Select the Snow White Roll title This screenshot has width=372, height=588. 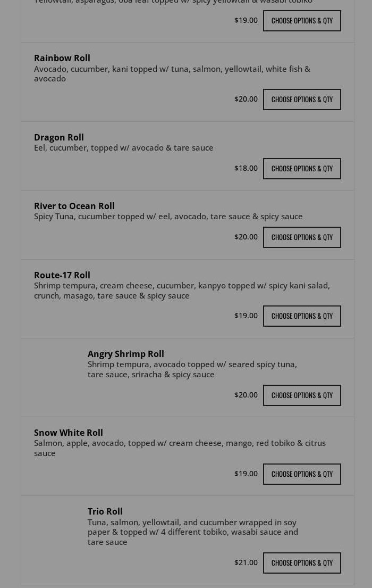69,433
